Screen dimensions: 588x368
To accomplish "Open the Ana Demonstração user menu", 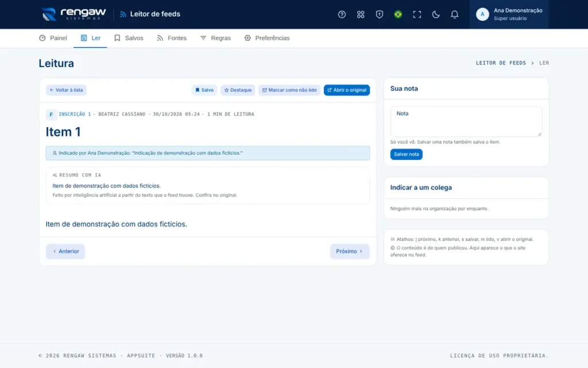I will pos(509,14).
